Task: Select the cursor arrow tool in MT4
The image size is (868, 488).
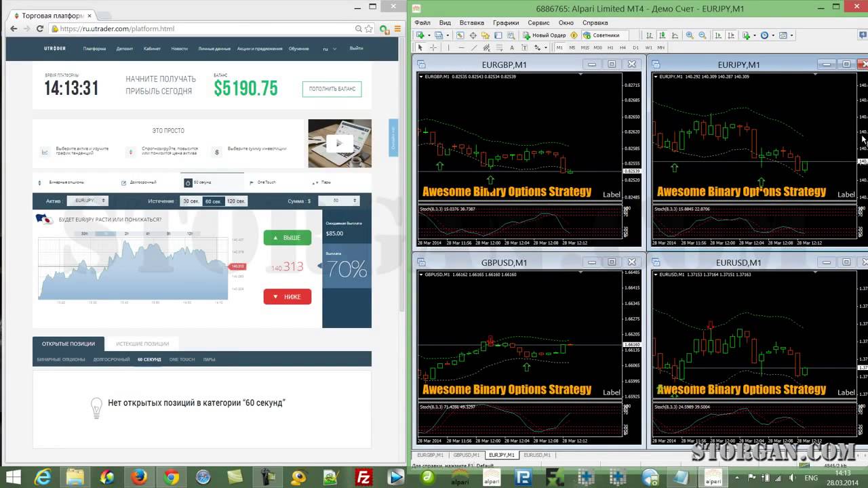Action: (x=420, y=47)
